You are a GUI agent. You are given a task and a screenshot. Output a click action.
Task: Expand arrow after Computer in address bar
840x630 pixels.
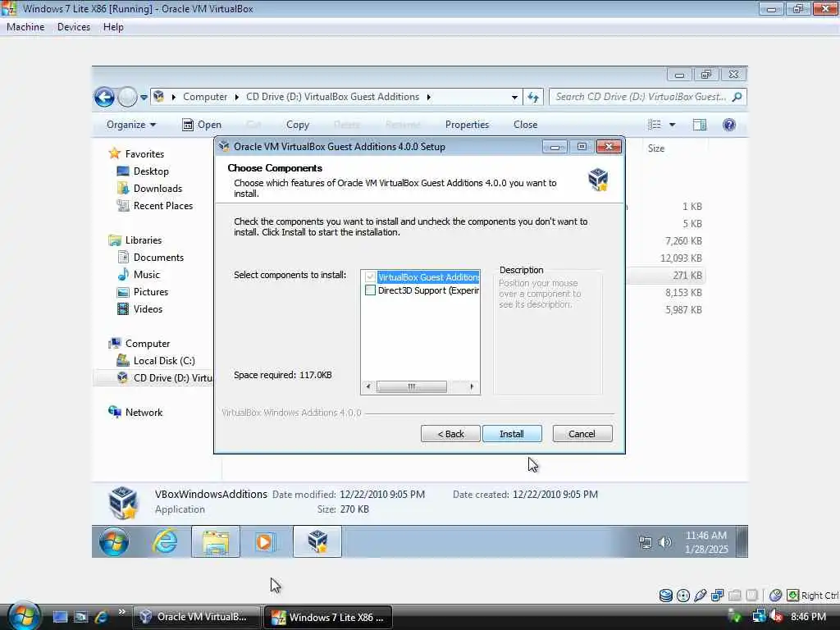[x=236, y=97]
